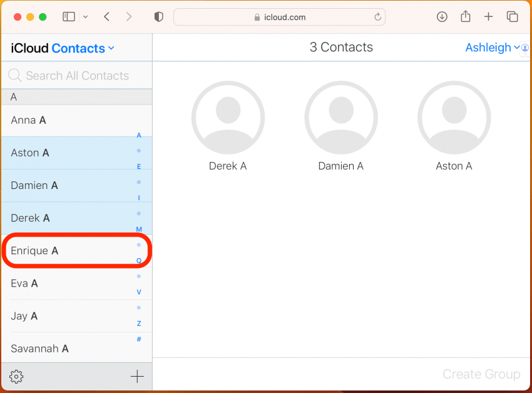Show Safari downloads
This screenshot has width=532, height=393.
click(442, 17)
